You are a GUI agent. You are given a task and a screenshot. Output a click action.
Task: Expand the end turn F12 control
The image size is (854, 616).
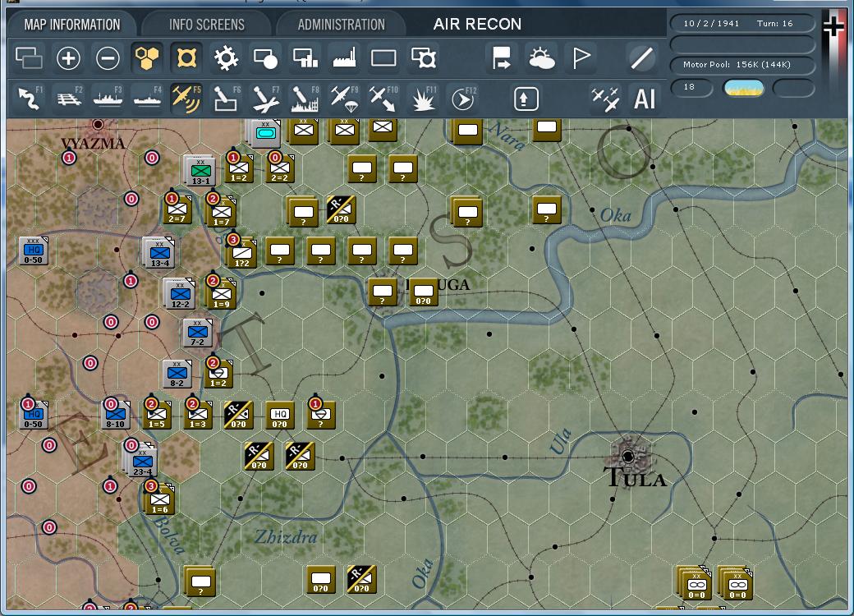463,99
